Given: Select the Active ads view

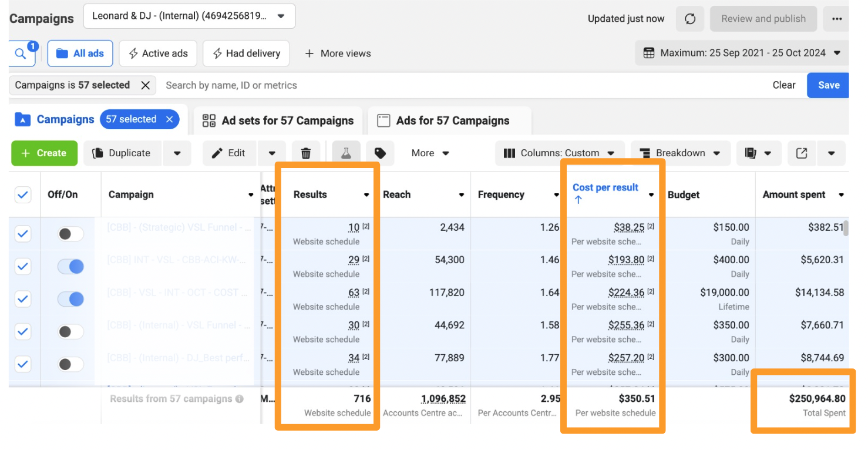Looking at the screenshot, I should pyautogui.click(x=157, y=53).
